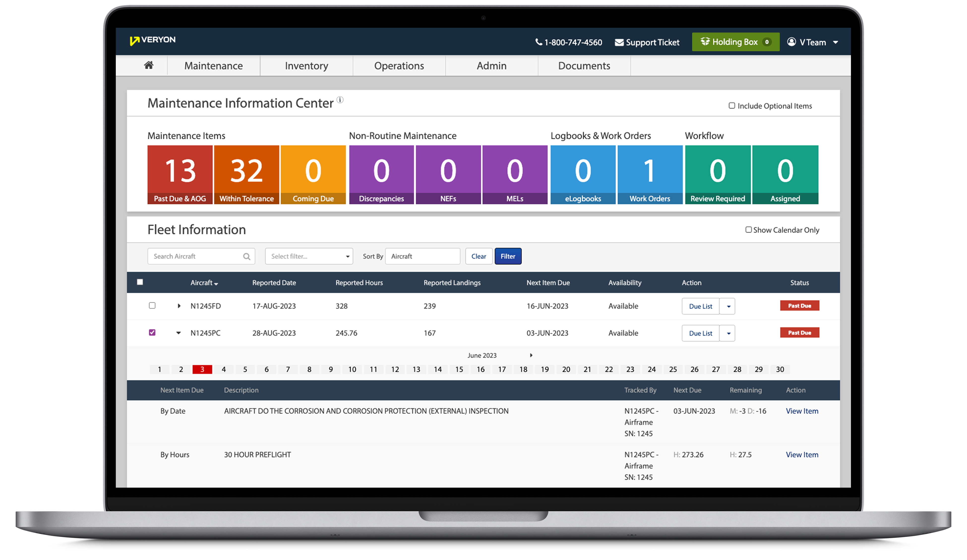Click View Item for 30 Hour Preflight
Screen dimensions: 967x560
802,454
